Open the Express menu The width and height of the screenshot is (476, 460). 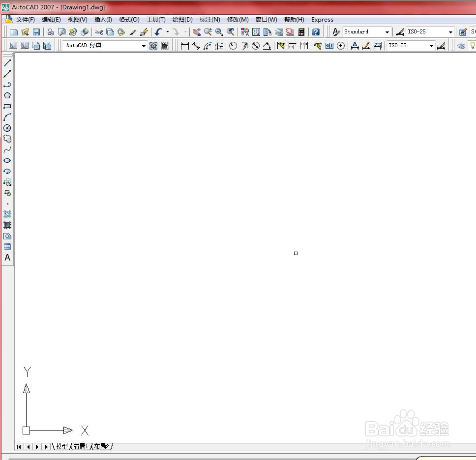pos(322,20)
